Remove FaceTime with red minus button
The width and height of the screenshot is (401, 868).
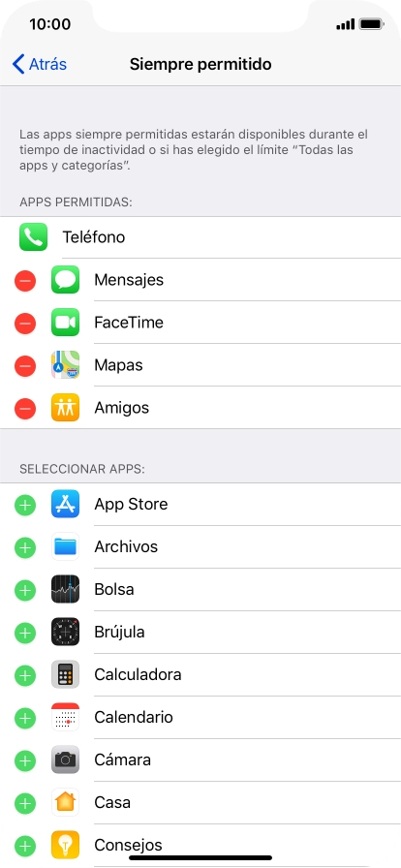point(25,323)
